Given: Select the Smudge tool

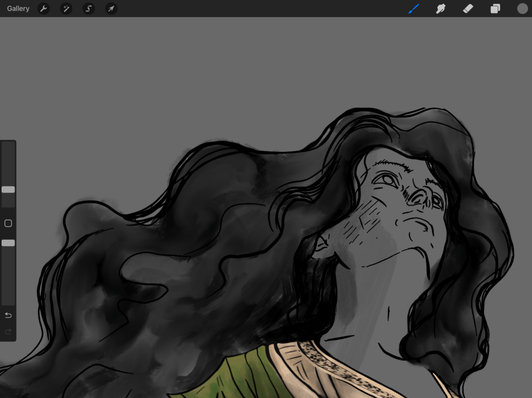Looking at the screenshot, I should pyautogui.click(x=441, y=8).
